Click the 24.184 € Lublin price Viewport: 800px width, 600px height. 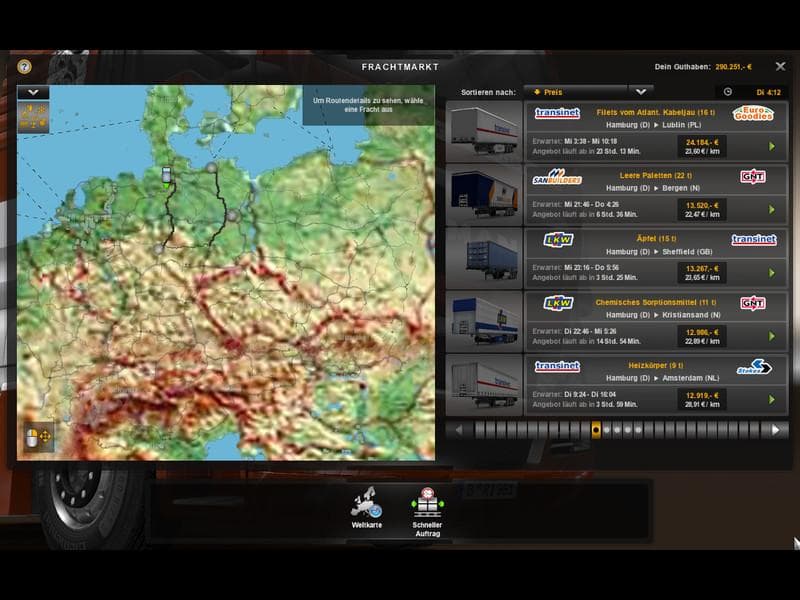[702, 142]
